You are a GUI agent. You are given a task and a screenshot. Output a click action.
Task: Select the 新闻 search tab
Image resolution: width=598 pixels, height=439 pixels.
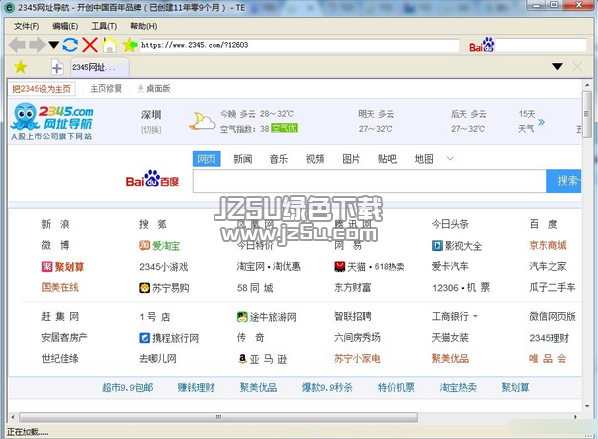tap(243, 159)
